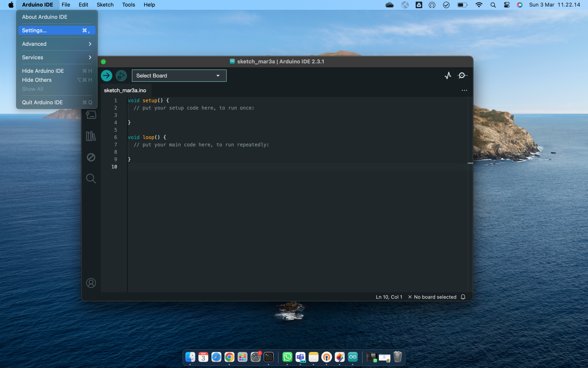Click the Start Debugging button
This screenshot has height=368, width=588.
121,76
